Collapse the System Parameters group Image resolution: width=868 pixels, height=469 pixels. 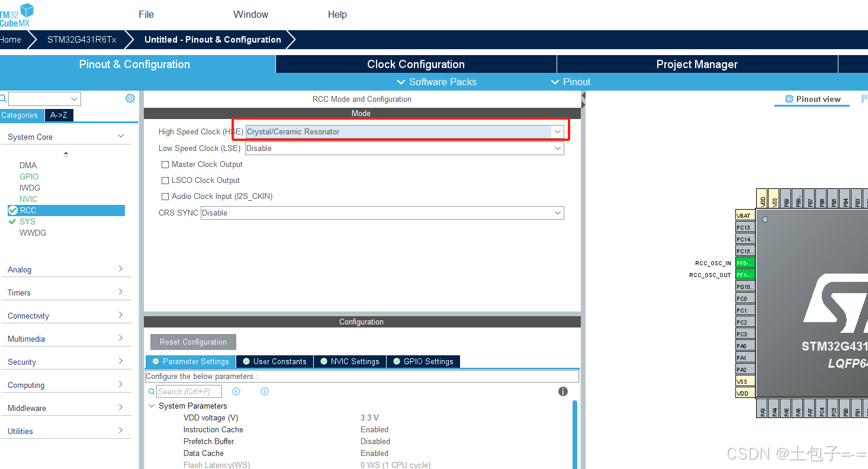click(x=152, y=406)
